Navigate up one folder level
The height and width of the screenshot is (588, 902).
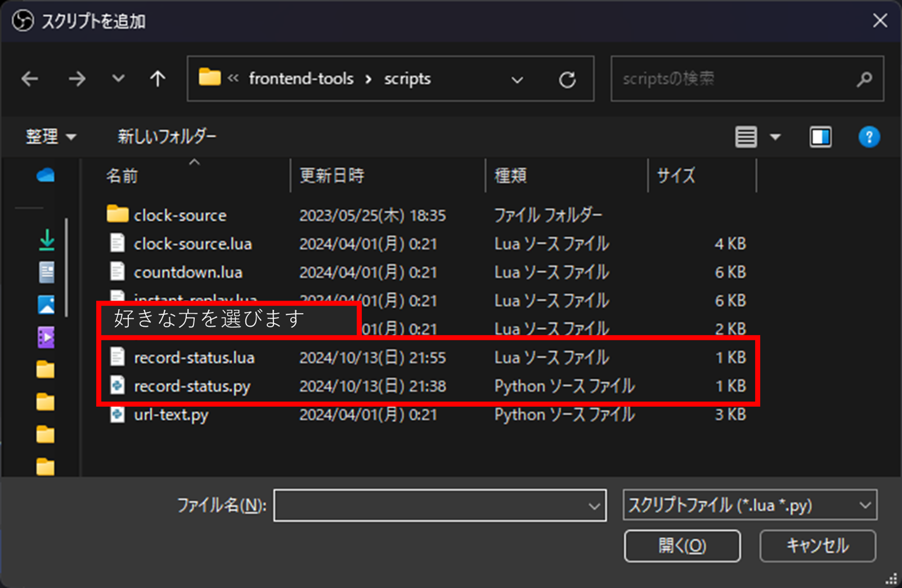(x=158, y=78)
